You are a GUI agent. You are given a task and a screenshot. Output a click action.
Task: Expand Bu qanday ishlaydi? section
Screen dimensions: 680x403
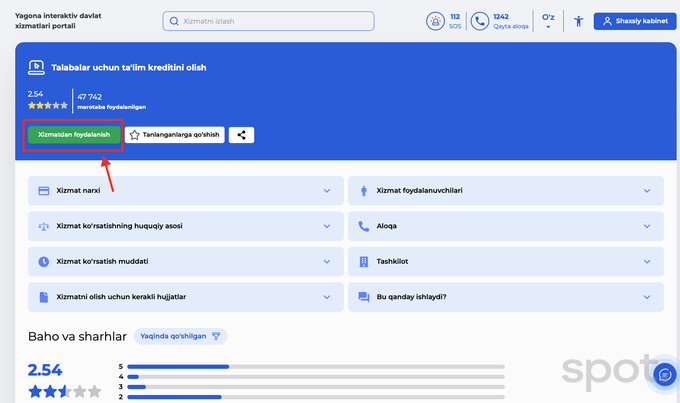(505, 297)
